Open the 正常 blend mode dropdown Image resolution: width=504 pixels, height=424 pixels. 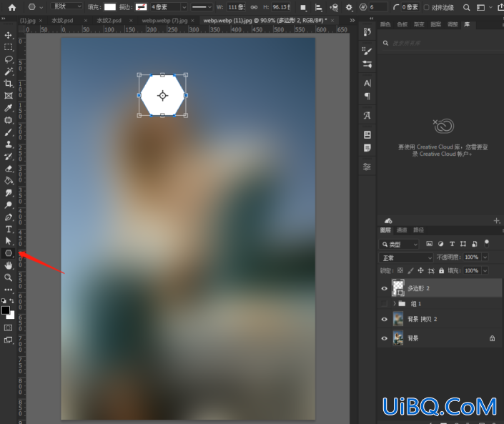pos(406,258)
